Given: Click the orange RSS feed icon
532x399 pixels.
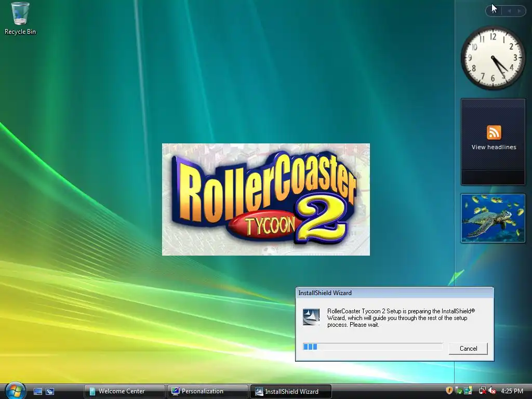Looking at the screenshot, I should pyautogui.click(x=494, y=132).
